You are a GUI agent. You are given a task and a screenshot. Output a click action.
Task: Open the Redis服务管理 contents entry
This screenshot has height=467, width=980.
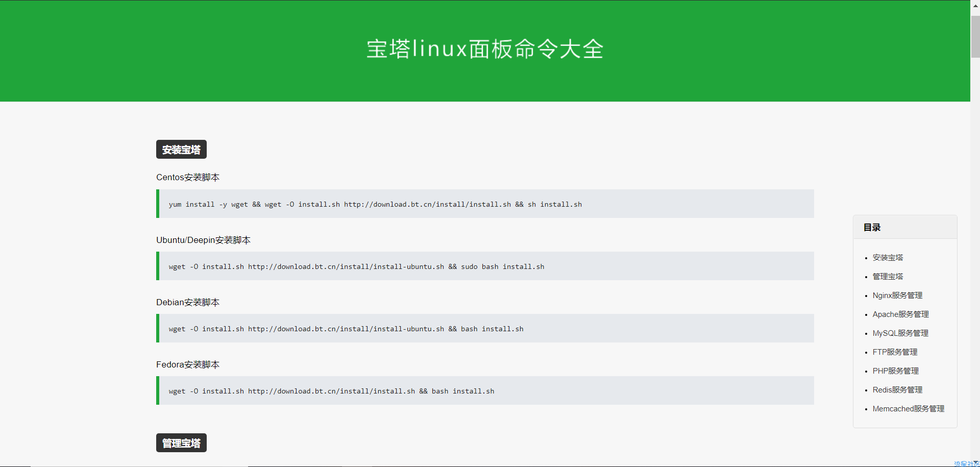click(x=897, y=390)
